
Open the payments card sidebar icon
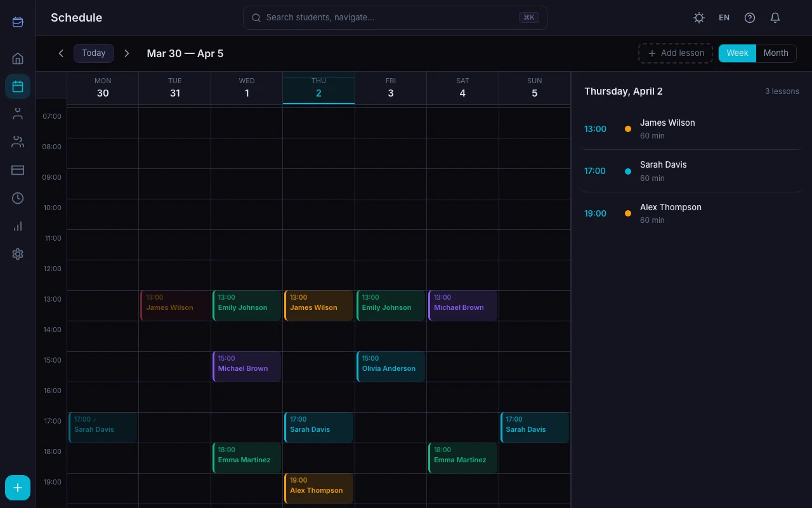pos(18,170)
